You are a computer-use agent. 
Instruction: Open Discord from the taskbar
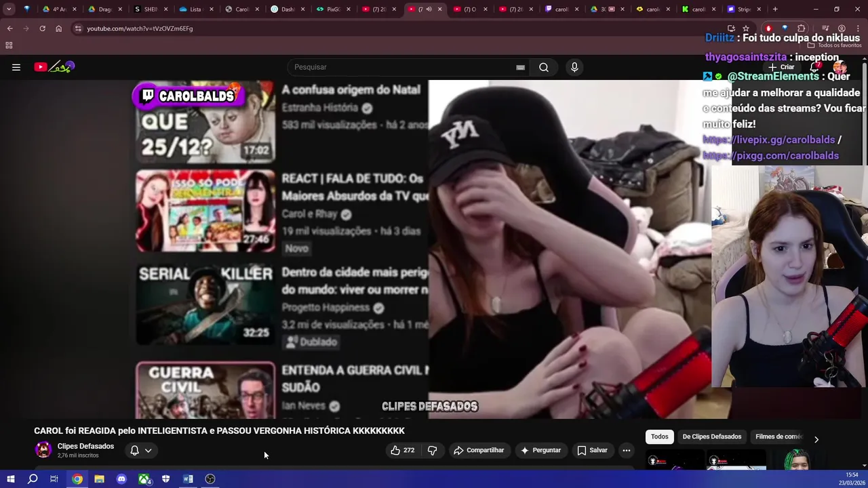tap(121, 479)
